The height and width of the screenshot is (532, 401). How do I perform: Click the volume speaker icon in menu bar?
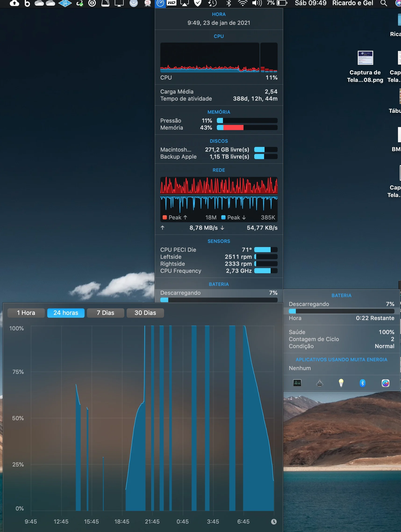click(x=257, y=3)
